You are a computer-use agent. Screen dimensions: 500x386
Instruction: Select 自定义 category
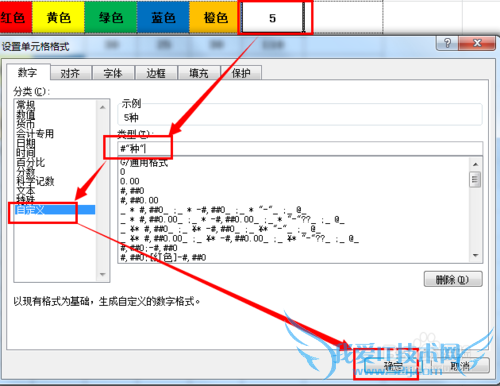(55, 210)
